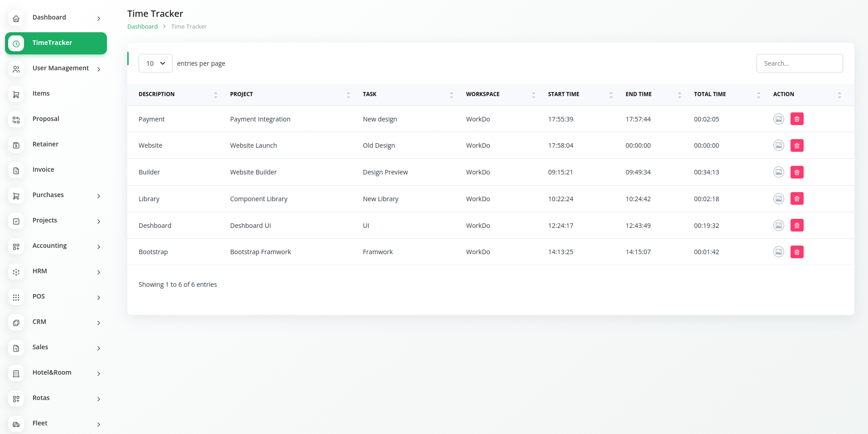Viewport: 868px width, 434px height.
Task: Click the Payment Integration project cell
Action: [x=260, y=119]
